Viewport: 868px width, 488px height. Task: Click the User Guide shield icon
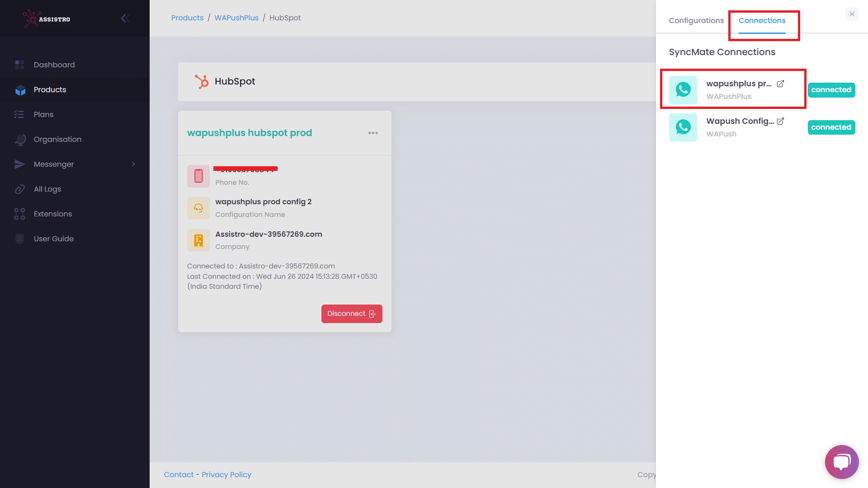[19, 239]
